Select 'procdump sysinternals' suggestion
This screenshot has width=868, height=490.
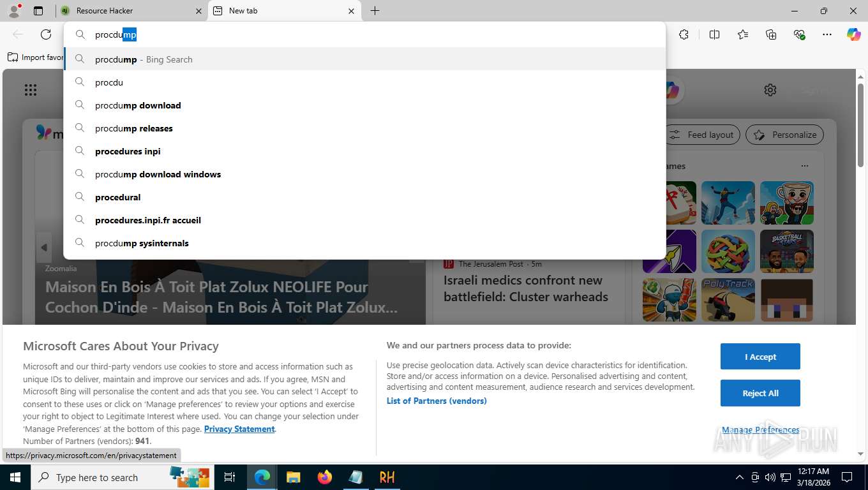point(364,243)
